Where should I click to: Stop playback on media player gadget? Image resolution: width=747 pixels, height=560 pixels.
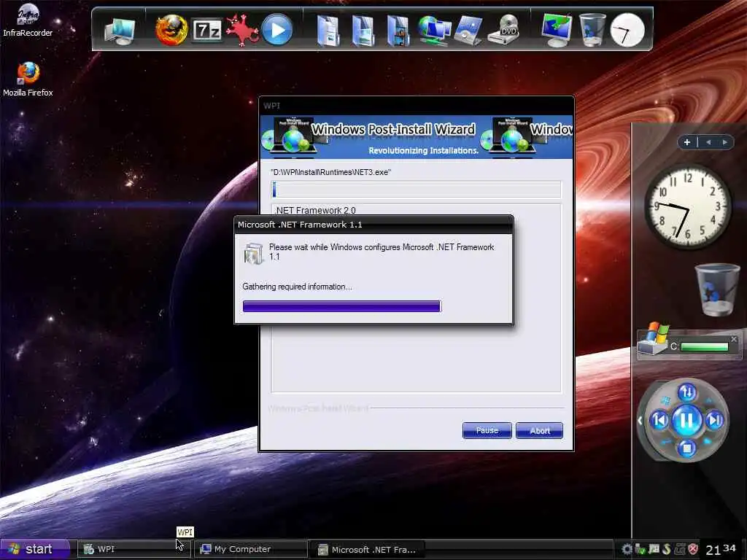(686, 448)
